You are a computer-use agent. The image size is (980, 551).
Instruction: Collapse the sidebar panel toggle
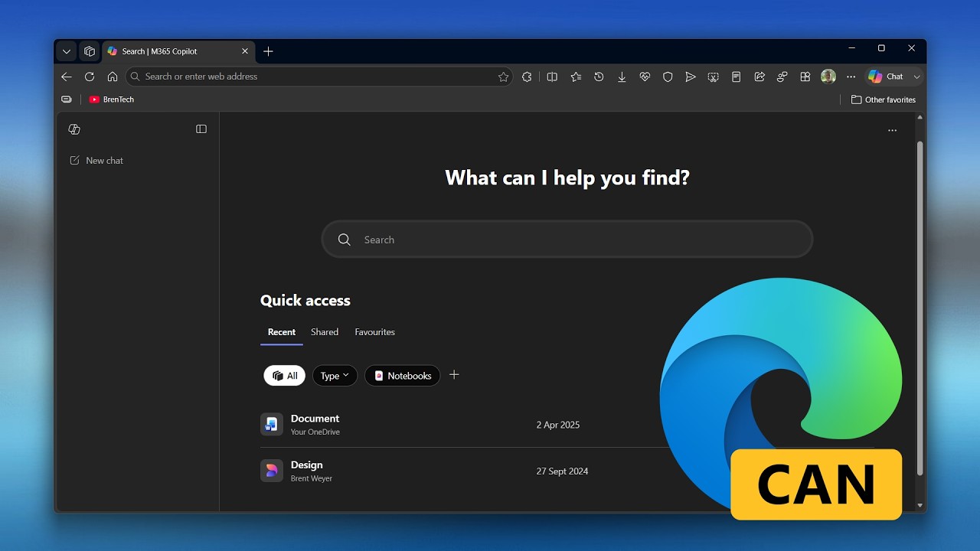[201, 129]
